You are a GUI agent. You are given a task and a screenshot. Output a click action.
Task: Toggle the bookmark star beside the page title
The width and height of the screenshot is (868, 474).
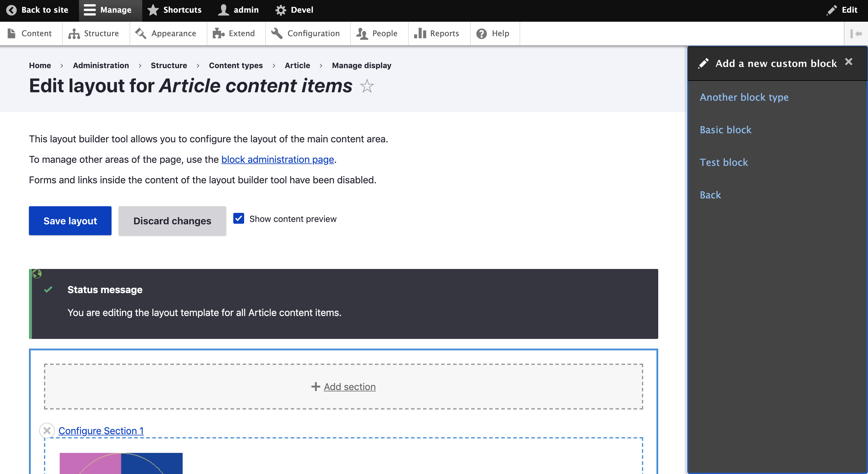(367, 87)
